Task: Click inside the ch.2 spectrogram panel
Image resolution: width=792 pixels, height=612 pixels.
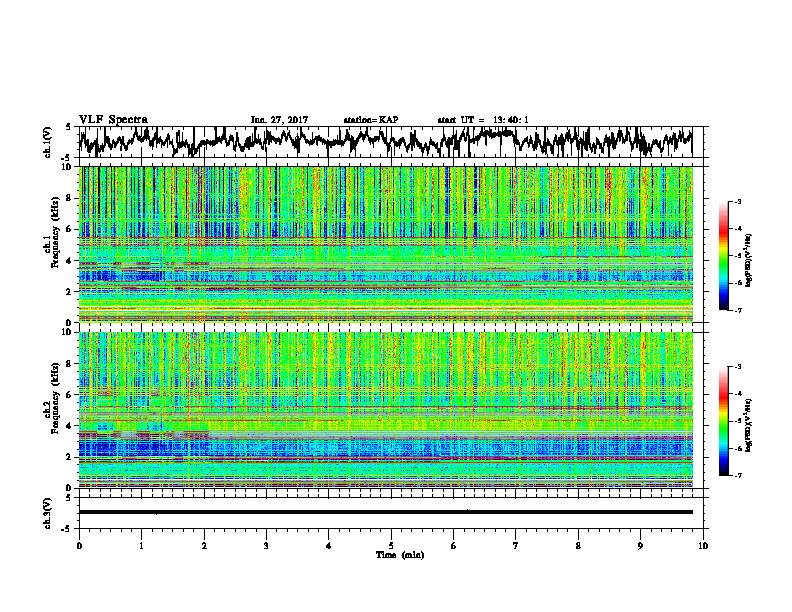Action: [x=385, y=410]
